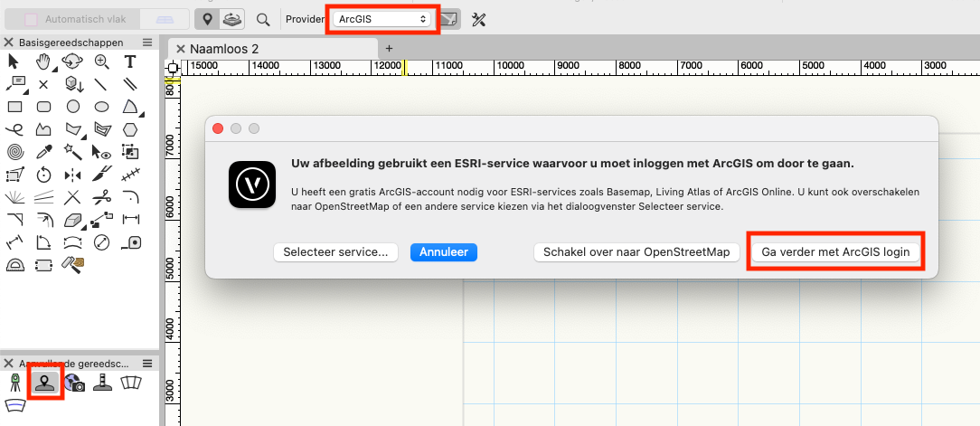
Task: Click the Selecteer service... button
Action: tap(335, 252)
